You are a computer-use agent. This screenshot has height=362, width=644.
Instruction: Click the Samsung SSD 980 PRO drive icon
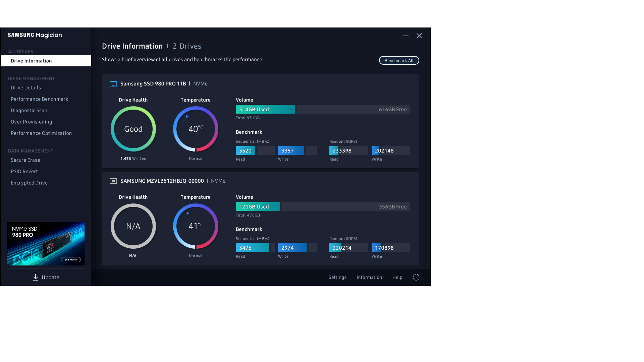point(113,84)
